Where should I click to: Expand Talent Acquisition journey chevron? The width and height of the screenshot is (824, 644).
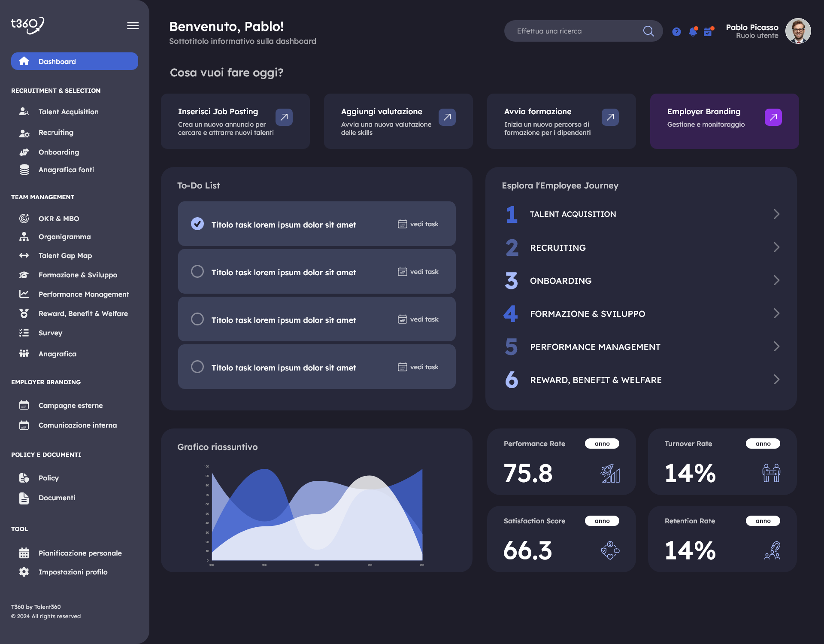point(776,214)
